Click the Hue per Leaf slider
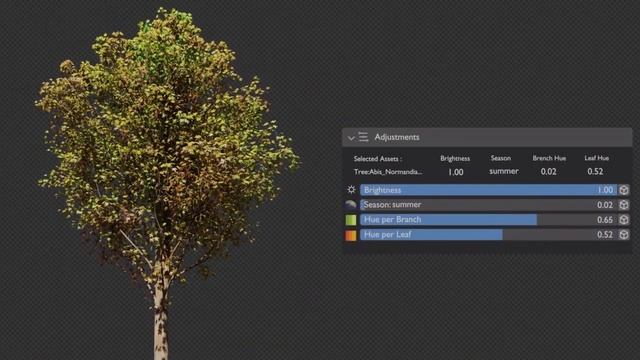Viewport: 640px width, 360px height. tap(488, 235)
